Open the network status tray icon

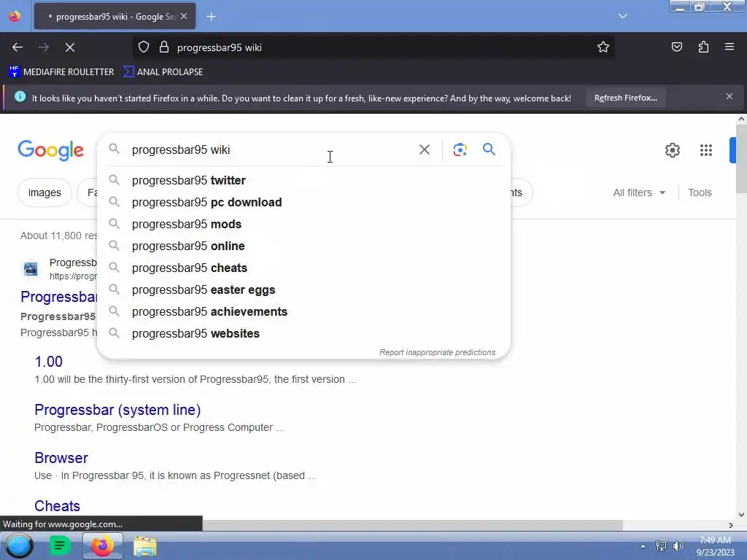(x=661, y=546)
